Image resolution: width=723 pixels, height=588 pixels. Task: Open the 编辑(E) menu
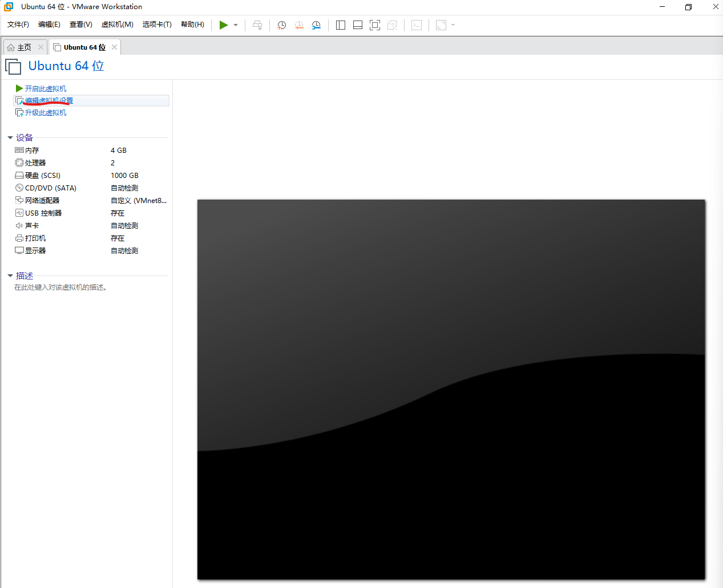pyautogui.click(x=49, y=25)
